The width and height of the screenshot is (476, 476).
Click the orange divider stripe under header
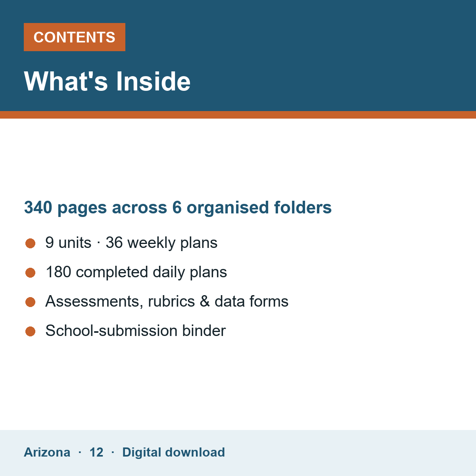coord(238,115)
